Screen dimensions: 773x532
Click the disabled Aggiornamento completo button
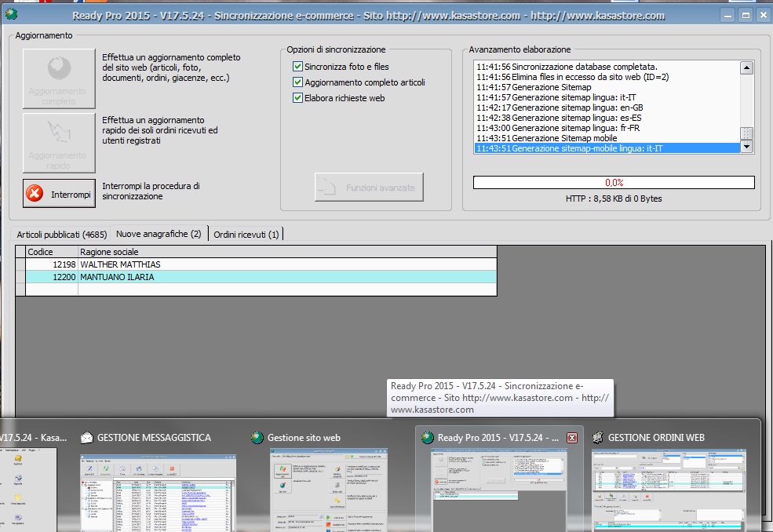[x=59, y=78]
